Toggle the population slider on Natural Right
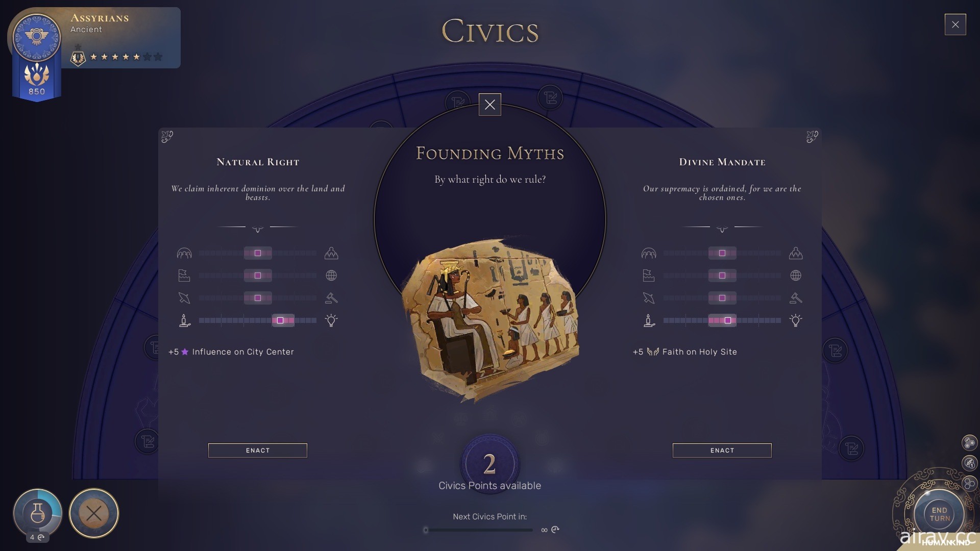Screen dimensions: 980x551 point(257,253)
